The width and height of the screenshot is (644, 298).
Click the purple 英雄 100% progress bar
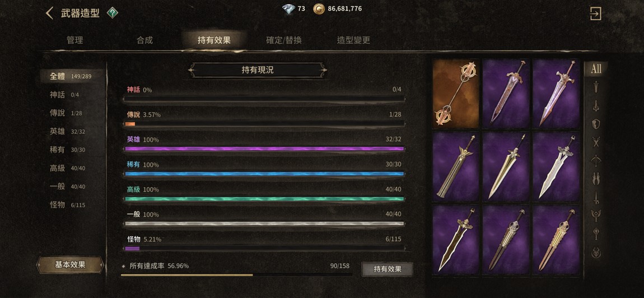point(264,149)
